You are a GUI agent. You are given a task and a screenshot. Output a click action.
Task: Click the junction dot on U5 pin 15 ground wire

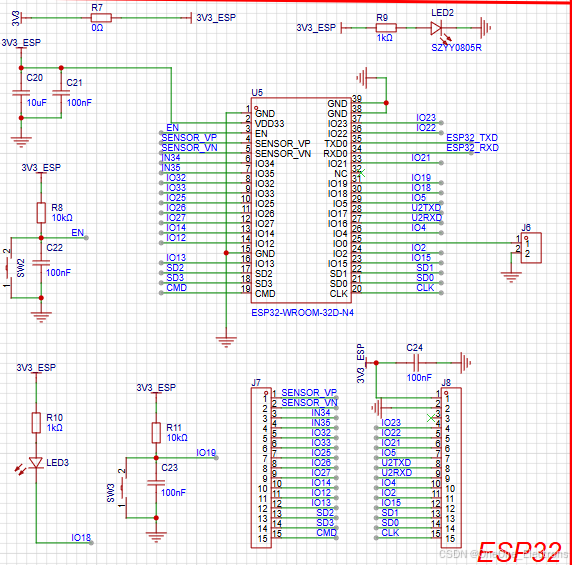tap(226, 253)
